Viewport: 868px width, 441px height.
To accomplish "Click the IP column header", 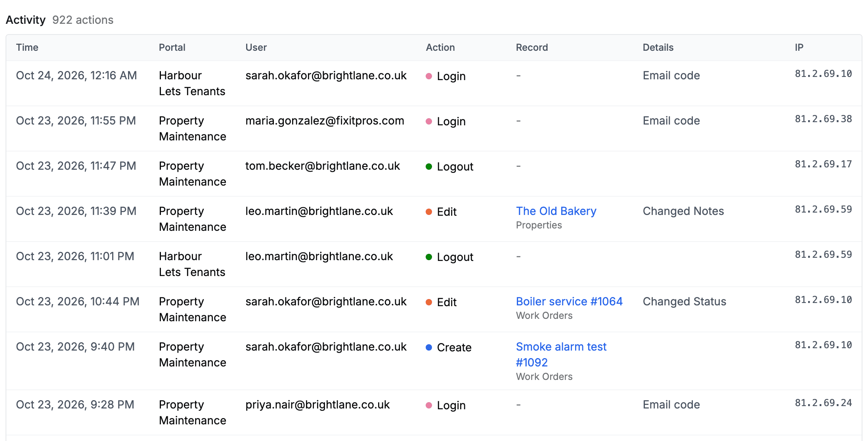I will click(799, 48).
